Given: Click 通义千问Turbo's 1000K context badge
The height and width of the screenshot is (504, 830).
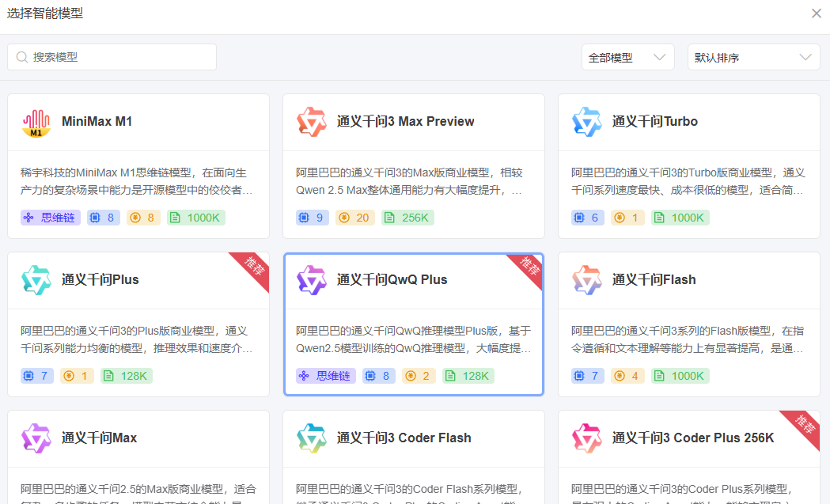Looking at the screenshot, I should 680,218.
